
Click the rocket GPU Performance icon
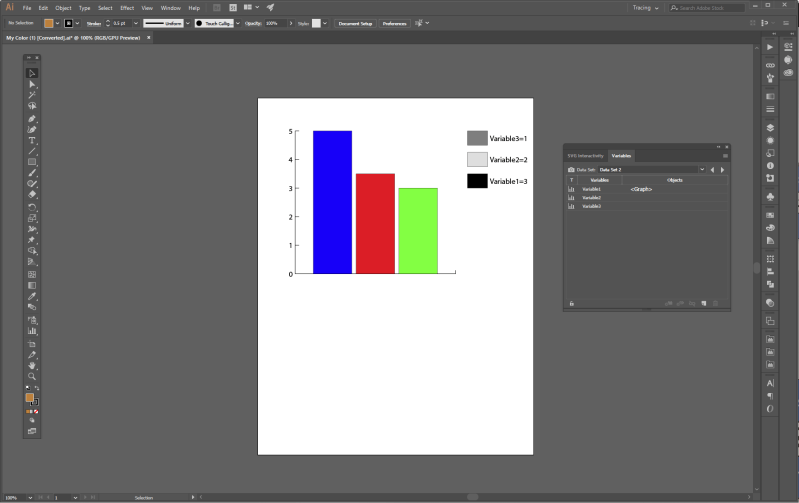pyautogui.click(x=271, y=8)
